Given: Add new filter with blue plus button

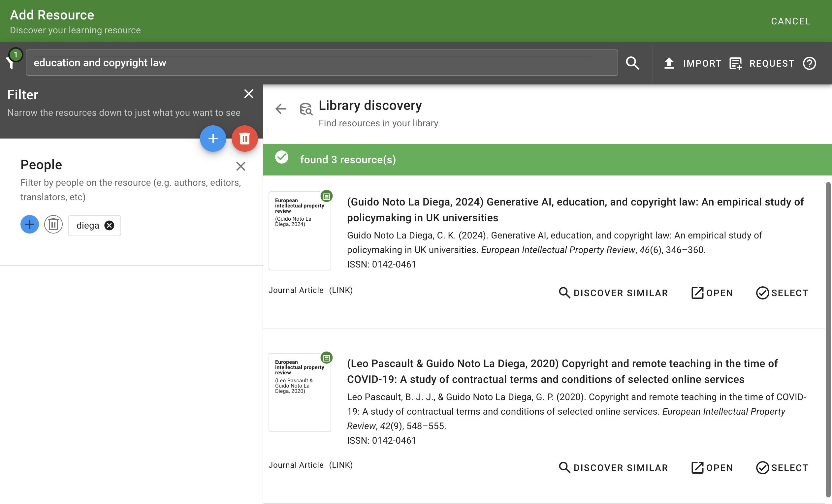Looking at the screenshot, I should pyautogui.click(x=213, y=139).
